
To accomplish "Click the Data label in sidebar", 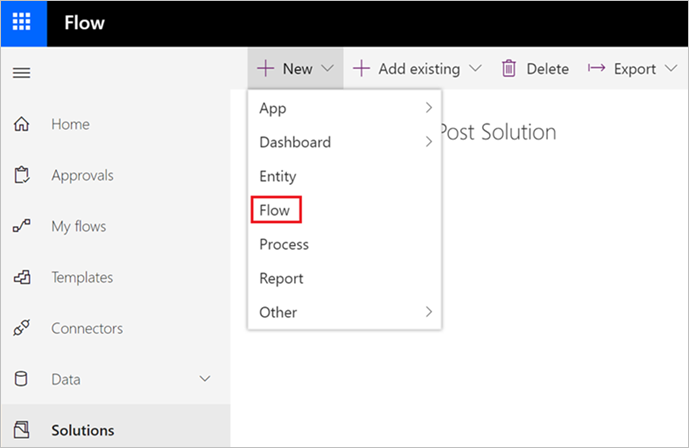I will pyautogui.click(x=66, y=379).
